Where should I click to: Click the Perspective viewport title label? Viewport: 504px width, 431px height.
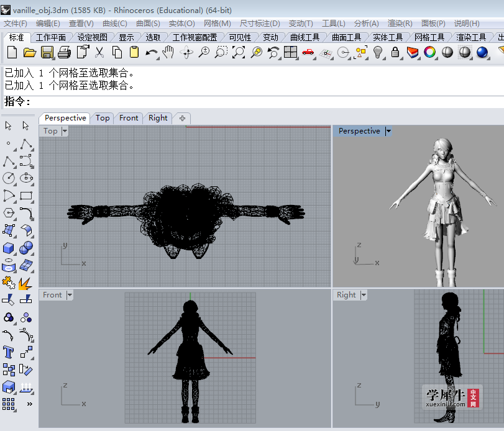pyautogui.click(x=359, y=131)
